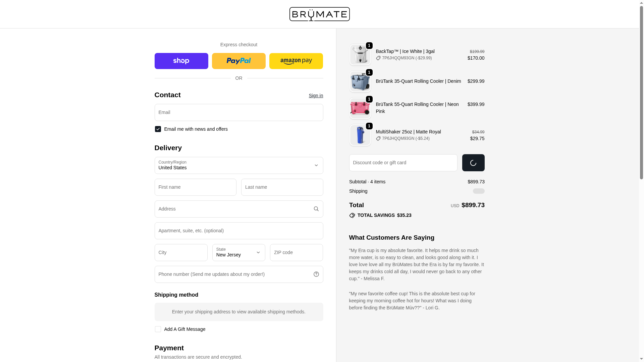Image resolution: width=644 pixels, height=362 pixels.
Task: Click the BrüTank 55-Quart Neon Pink thumbnail
Action: tap(360, 108)
